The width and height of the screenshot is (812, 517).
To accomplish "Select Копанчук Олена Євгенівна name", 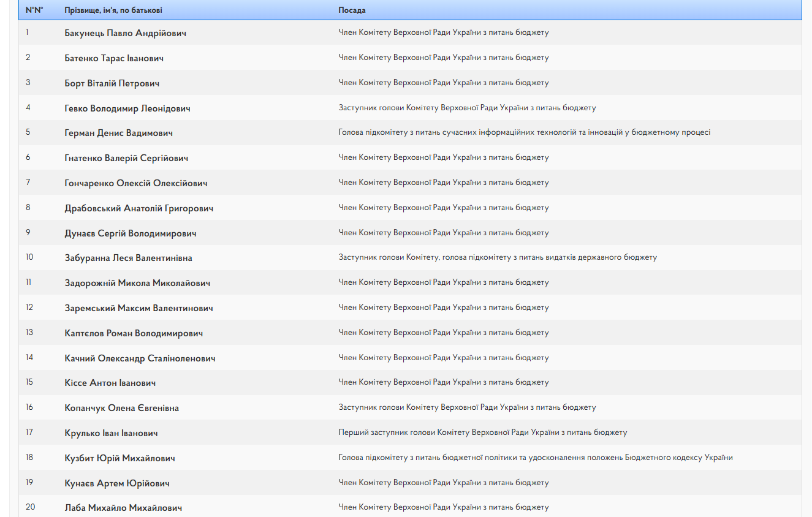I will click(121, 408).
